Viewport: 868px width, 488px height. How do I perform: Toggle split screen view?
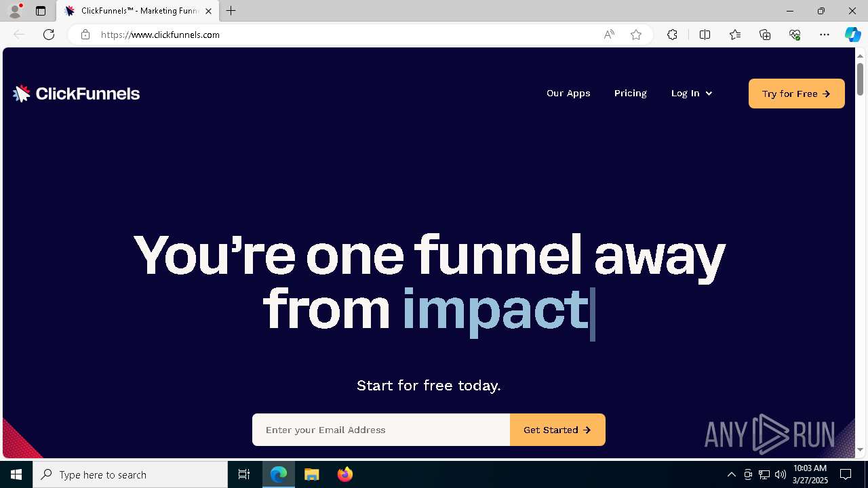click(x=705, y=35)
